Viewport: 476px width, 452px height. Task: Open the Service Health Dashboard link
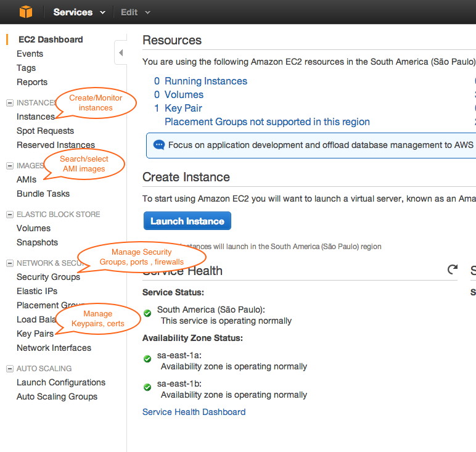click(194, 412)
